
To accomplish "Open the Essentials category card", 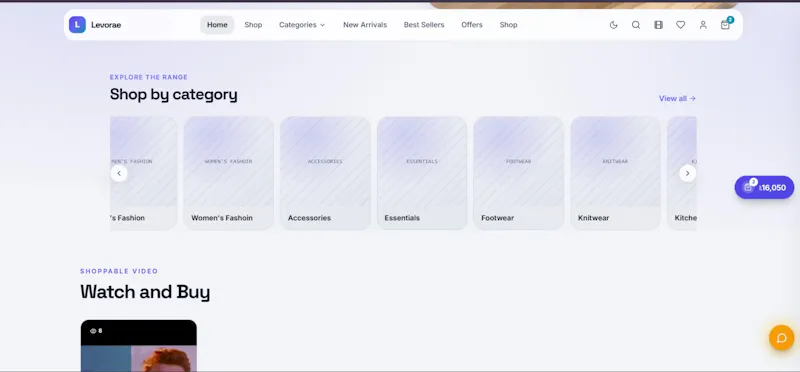I will pyautogui.click(x=422, y=173).
